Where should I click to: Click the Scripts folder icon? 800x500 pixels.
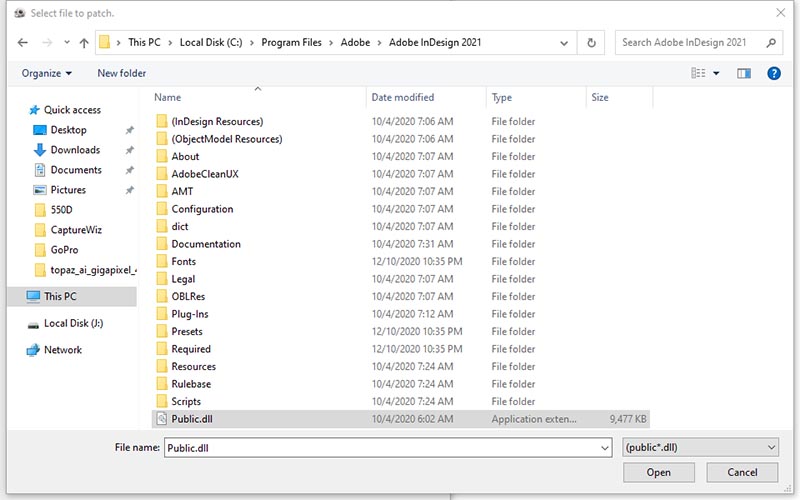pyautogui.click(x=162, y=402)
